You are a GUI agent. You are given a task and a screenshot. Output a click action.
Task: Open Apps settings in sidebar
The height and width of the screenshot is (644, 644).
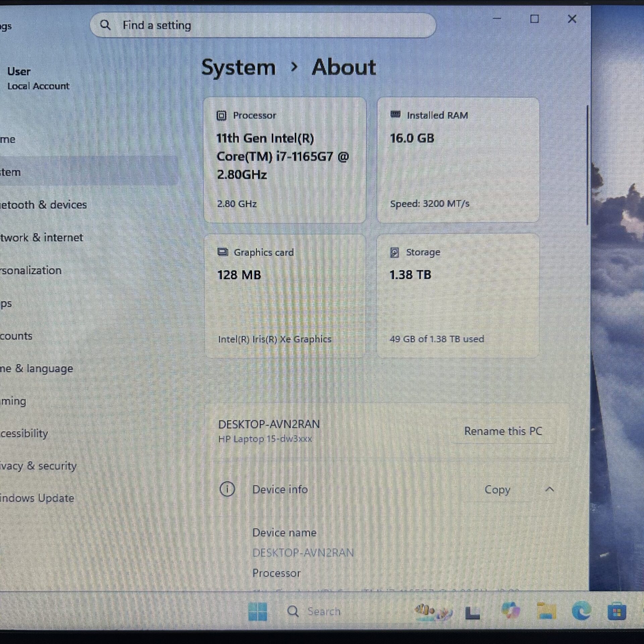pyautogui.click(x=6, y=303)
